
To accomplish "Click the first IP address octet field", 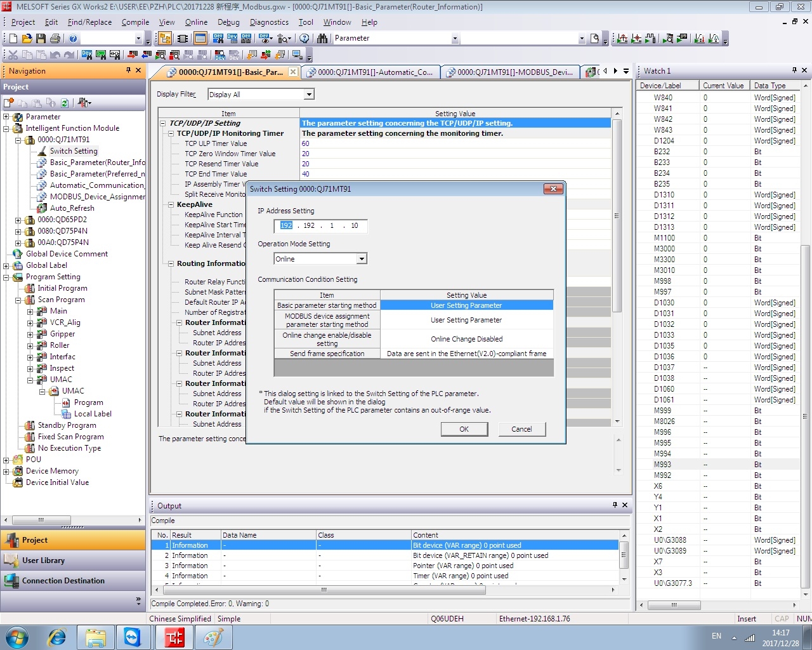I will pyautogui.click(x=286, y=226).
